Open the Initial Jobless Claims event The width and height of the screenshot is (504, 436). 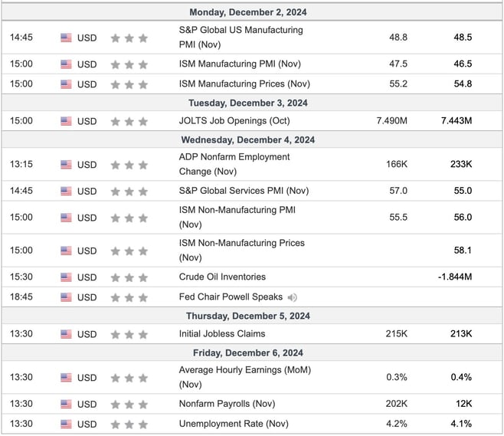[222, 333]
